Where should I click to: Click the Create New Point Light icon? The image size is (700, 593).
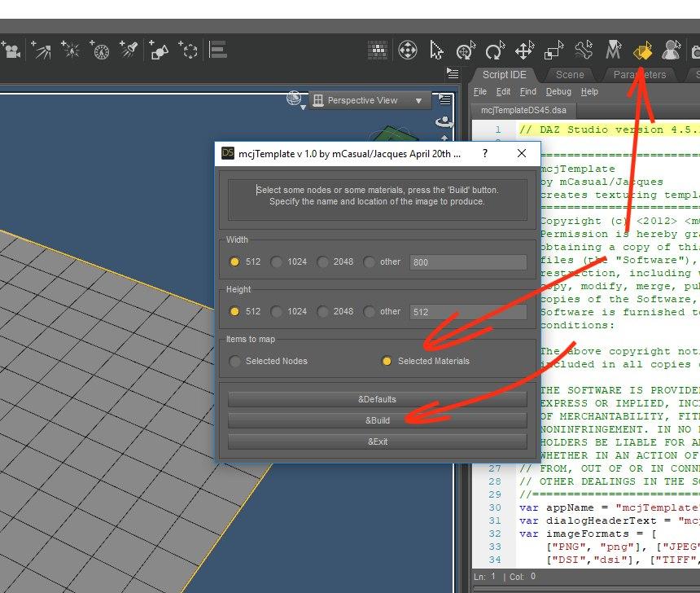71,50
